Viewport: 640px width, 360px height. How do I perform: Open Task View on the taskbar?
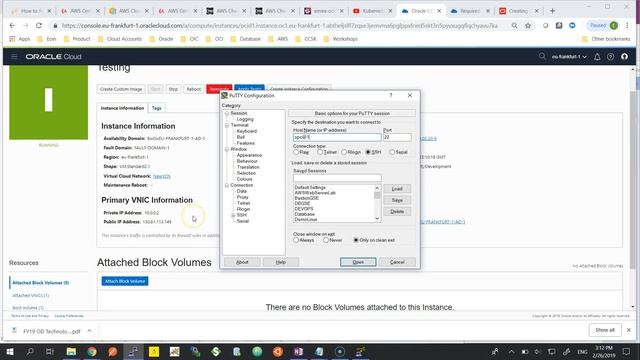[50, 351]
